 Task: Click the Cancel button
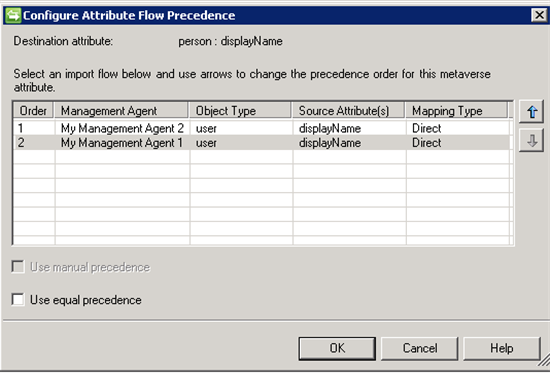click(420, 348)
